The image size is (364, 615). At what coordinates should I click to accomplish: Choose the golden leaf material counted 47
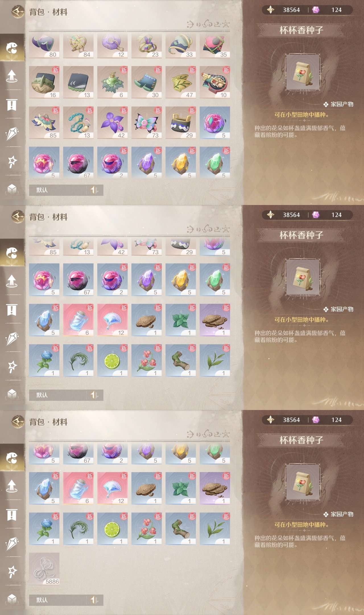(x=181, y=82)
